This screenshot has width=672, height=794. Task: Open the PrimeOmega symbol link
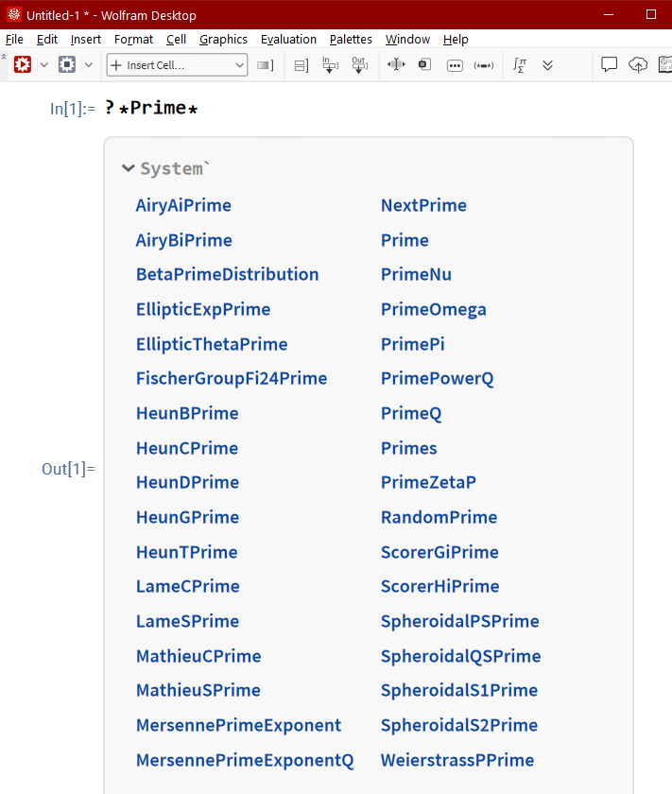434,309
